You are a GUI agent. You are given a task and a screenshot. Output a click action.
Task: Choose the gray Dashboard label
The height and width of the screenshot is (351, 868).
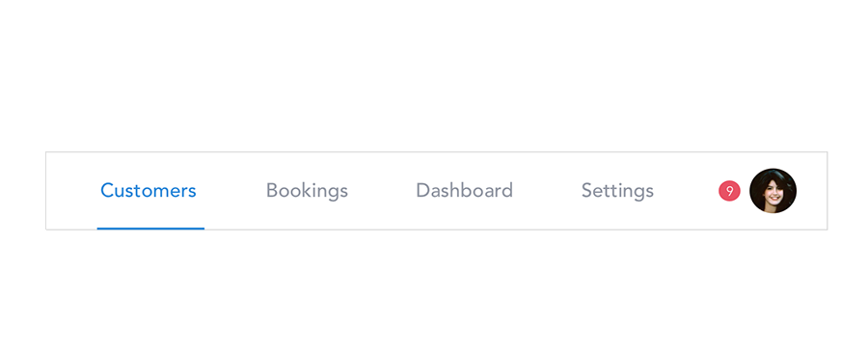464,191
